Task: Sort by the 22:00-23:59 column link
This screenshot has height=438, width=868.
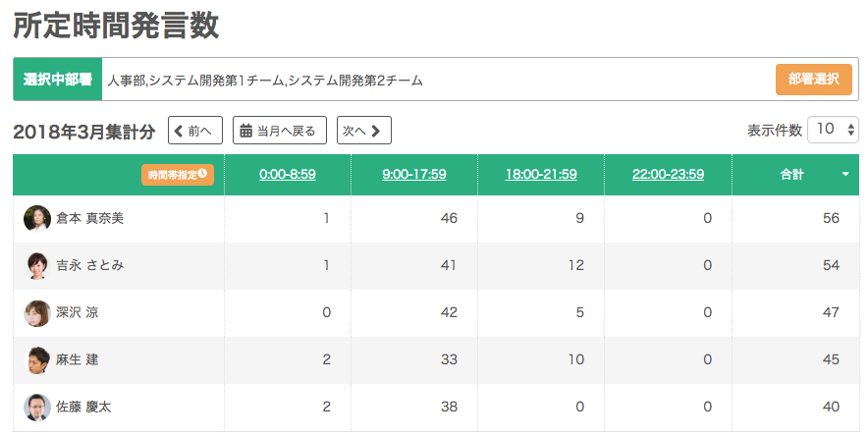Action: pyautogui.click(x=668, y=175)
